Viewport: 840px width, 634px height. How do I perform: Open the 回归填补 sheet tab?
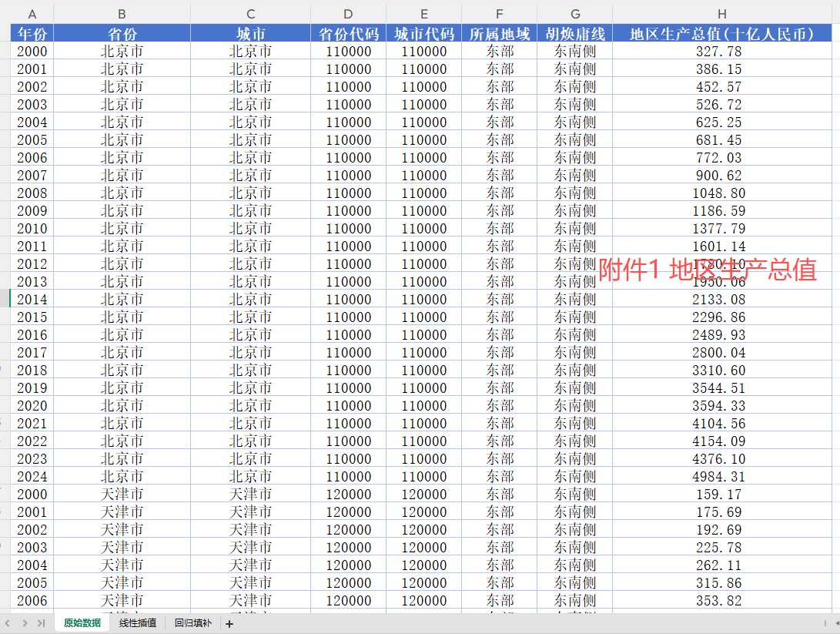click(x=192, y=622)
